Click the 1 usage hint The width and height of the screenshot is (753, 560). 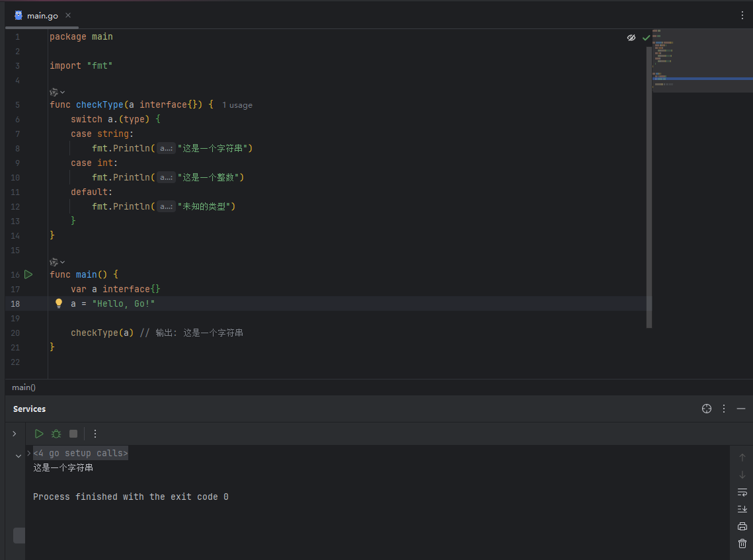(x=237, y=105)
